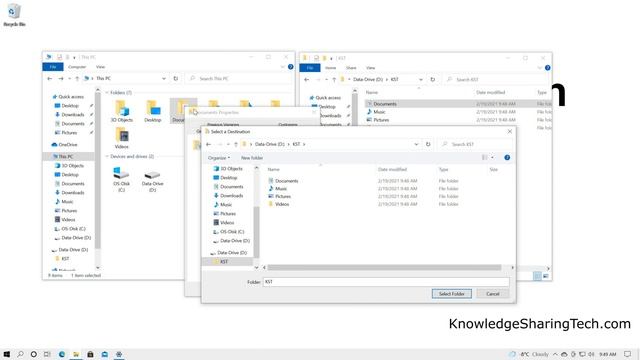Expand address bar history in destination dialog

(416, 144)
